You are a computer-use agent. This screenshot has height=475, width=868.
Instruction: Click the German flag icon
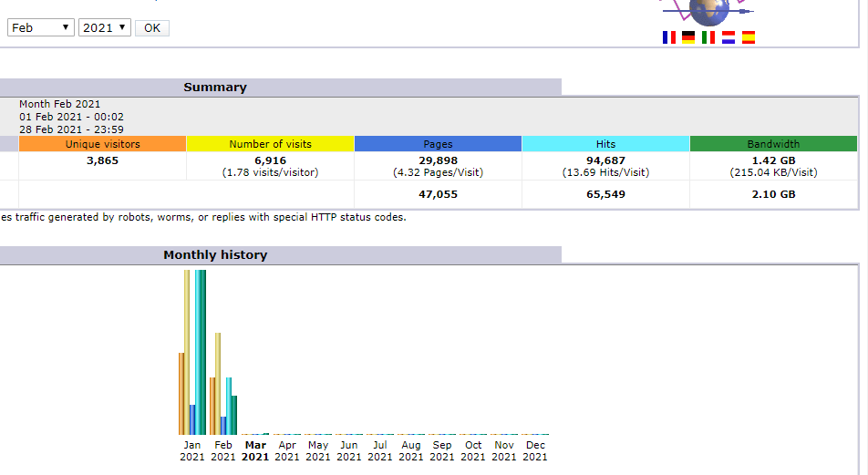(x=688, y=37)
